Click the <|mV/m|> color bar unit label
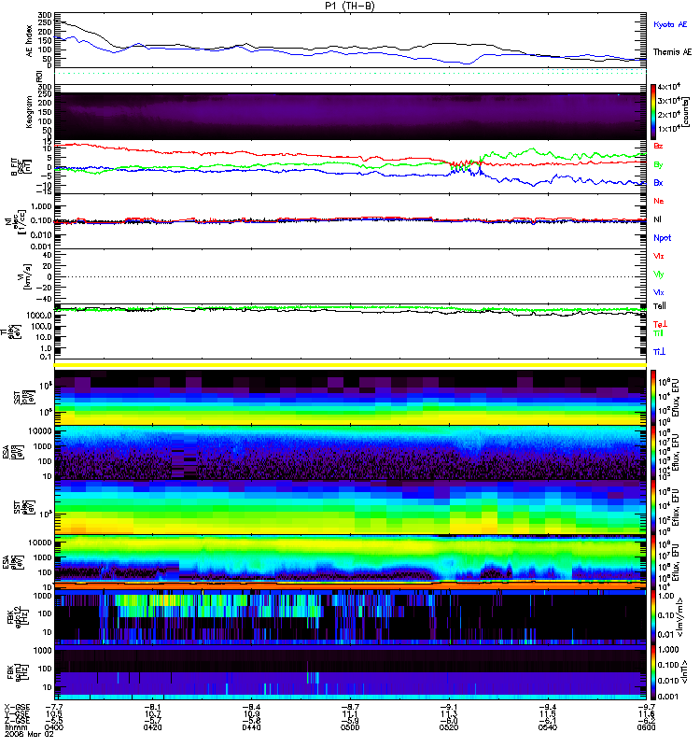The height and width of the screenshot is (747, 700). point(681,617)
